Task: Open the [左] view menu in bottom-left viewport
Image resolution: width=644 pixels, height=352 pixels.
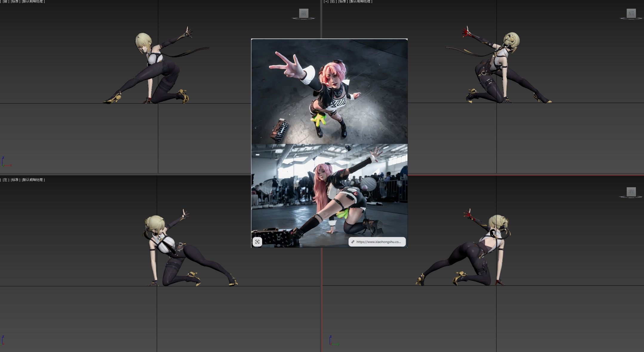Action: [6, 180]
